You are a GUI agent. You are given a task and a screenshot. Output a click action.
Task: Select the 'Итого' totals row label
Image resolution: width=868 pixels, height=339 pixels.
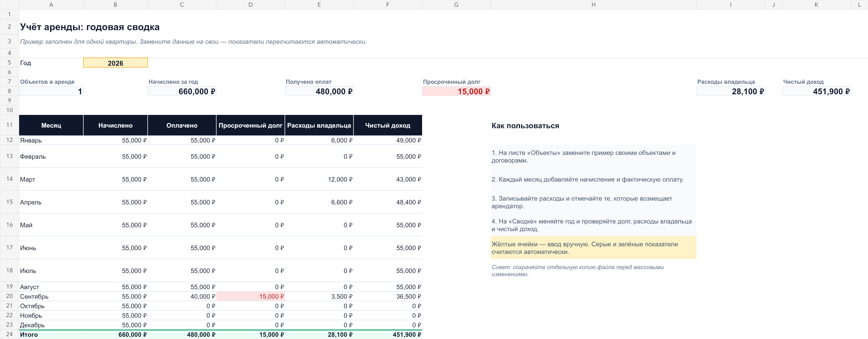(x=51, y=335)
